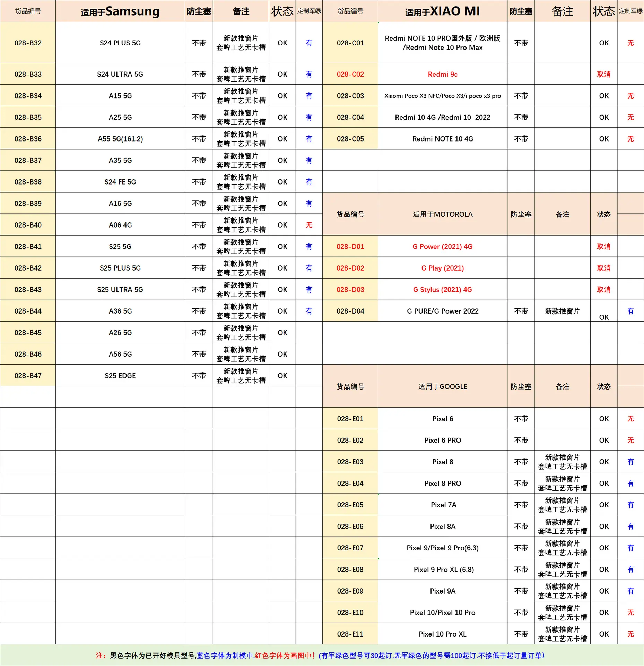Viewport: 644px width, 666px height.
Task: Click the 028-D04 product code cell
Action: [x=350, y=311]
